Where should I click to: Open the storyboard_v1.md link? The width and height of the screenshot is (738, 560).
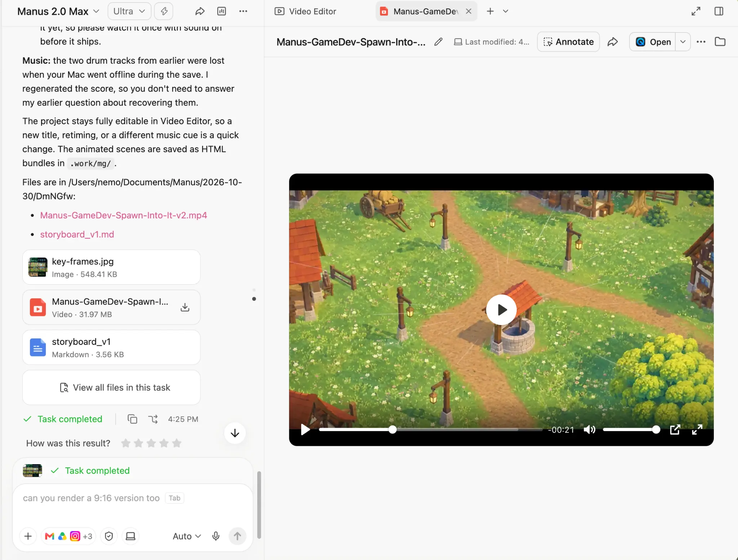point(77,234)
